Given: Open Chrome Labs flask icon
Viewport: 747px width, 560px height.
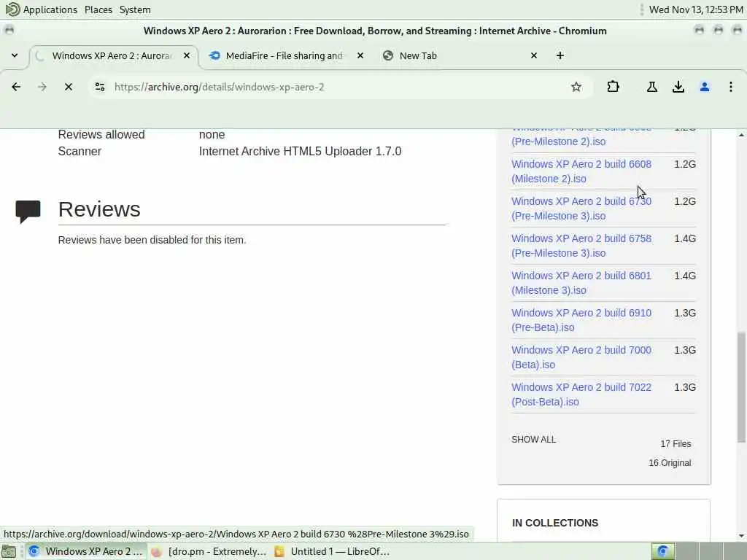Looking at the screenshot, I should (x=651, y=87).
